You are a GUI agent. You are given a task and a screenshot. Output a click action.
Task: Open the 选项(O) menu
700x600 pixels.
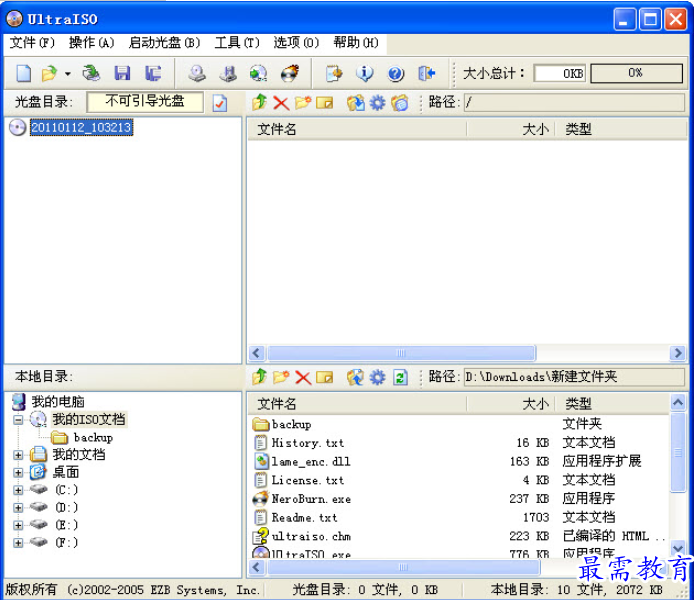(296, 43)
